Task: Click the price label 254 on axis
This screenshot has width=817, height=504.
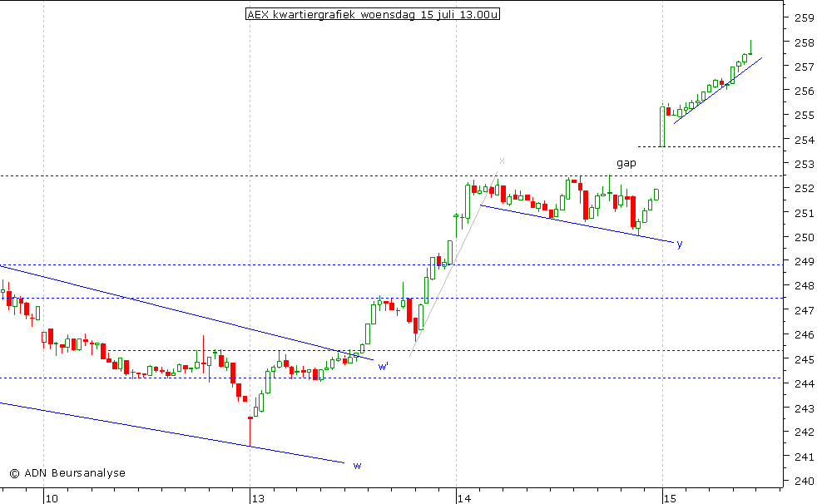Action: point(804,140)
